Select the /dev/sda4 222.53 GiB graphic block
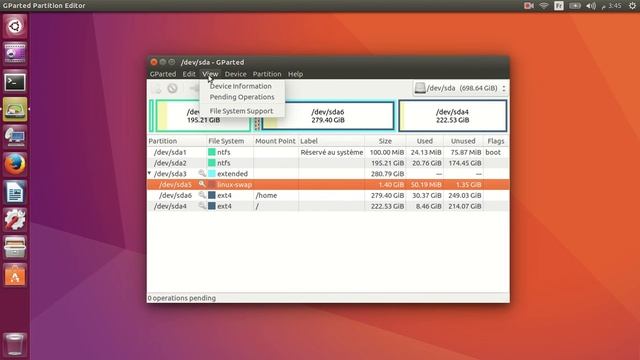This screenshot has width=640, height=360. (452, 116)
